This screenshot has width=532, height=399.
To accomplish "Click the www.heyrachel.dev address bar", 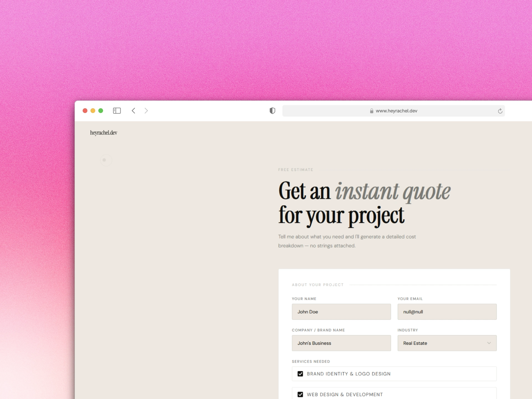I will pos(396,111).
